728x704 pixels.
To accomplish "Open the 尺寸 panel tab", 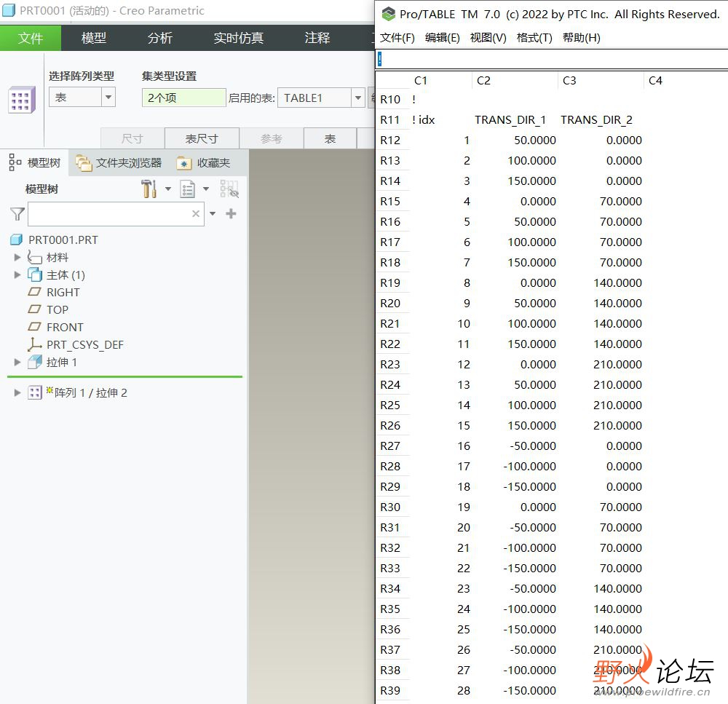I will click(132, 138).
